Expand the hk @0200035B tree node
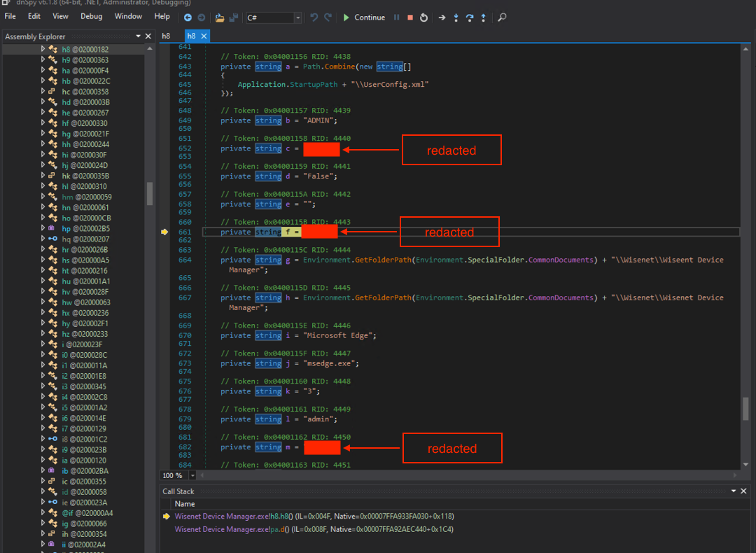 click(x=43, y=176)
